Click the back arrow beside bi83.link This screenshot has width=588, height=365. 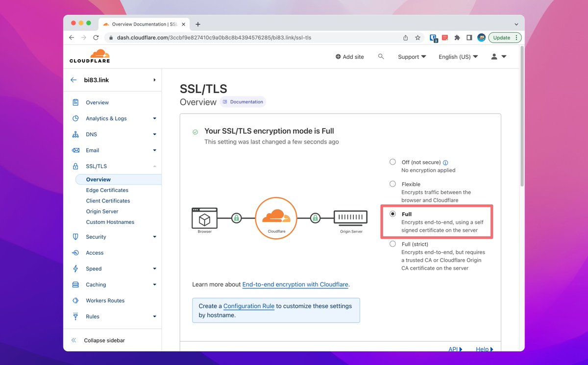pos(73,80)
